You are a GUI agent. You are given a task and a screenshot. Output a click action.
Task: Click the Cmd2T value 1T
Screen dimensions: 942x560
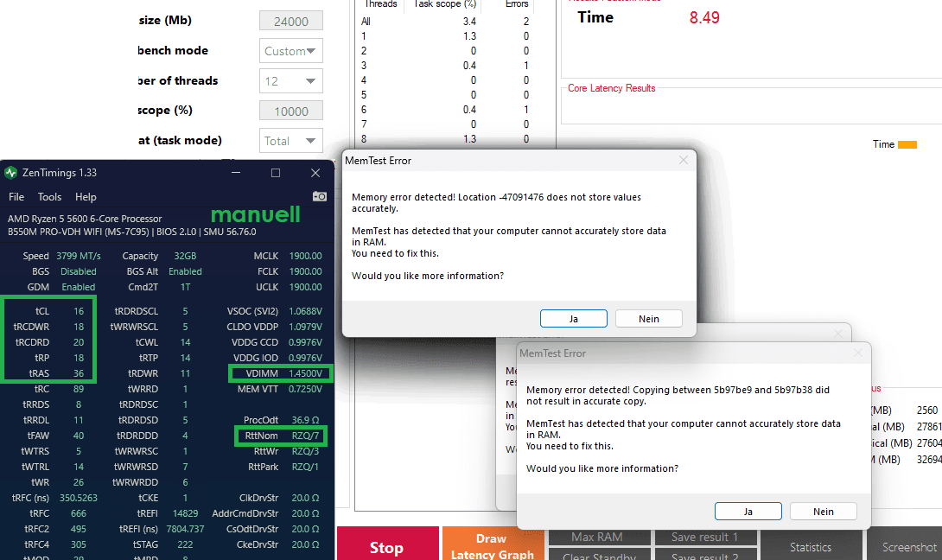click(x=185, y=287)
